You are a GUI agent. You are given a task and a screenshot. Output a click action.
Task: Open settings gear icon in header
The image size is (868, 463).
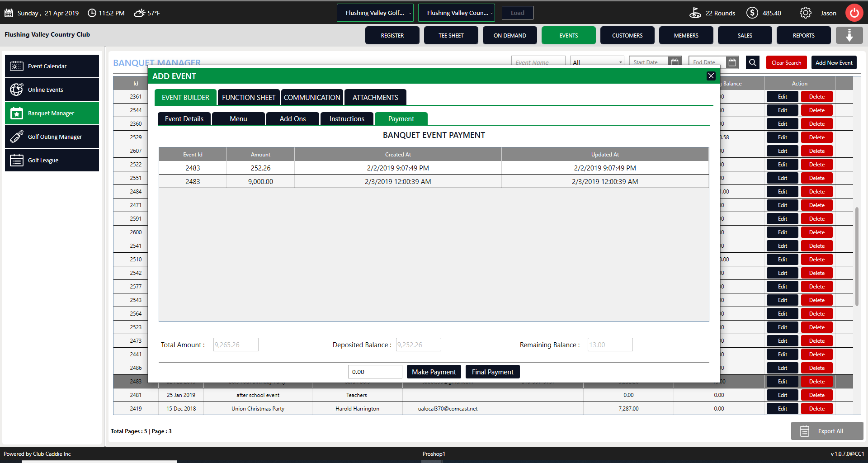pos(805,13)
